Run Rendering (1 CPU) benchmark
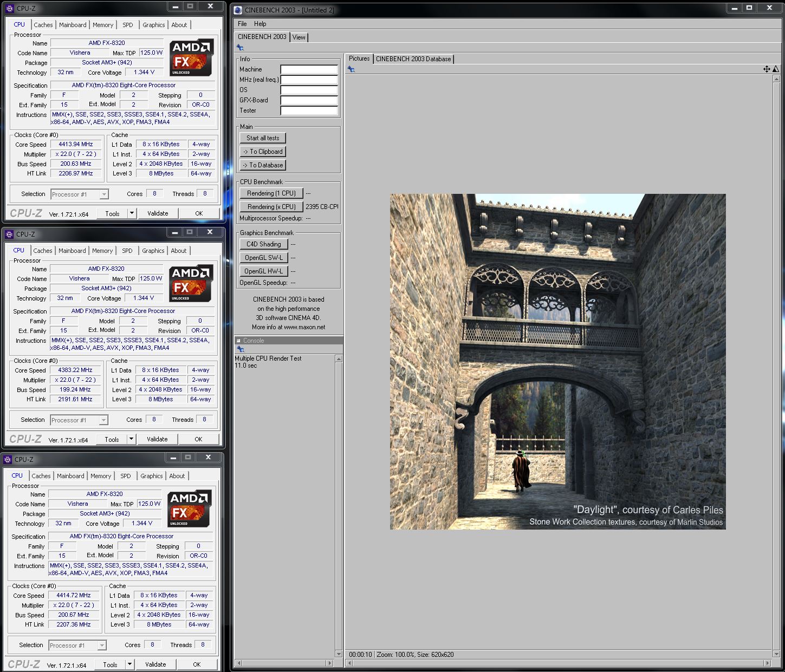 pos(271,193)
